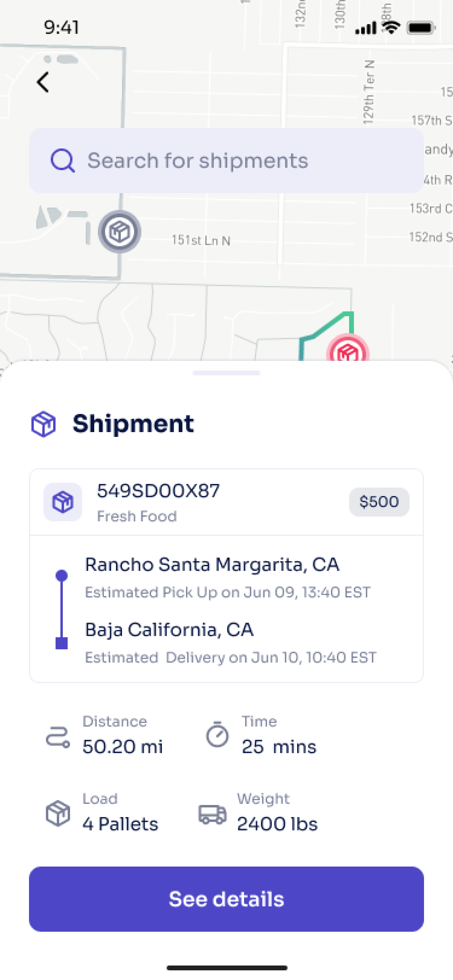
Task: Click the 549SD00X87 package icon
Action: [x=63, y=502]
